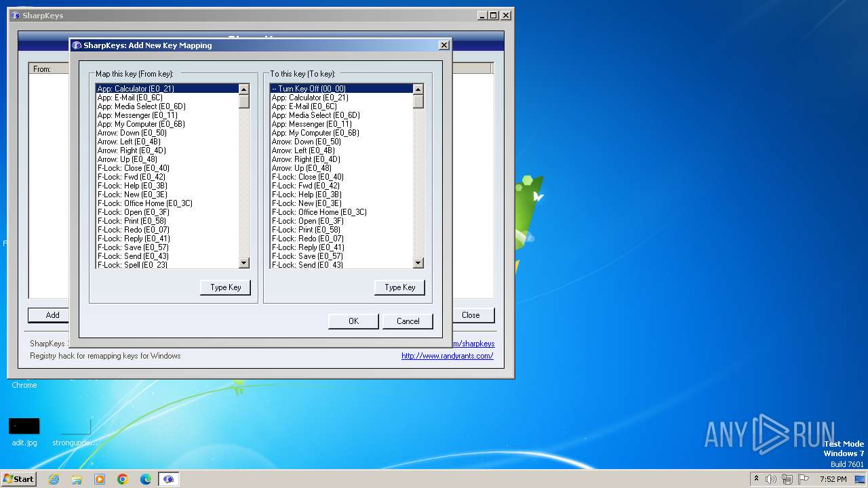Select Turn Key Off (00_00) in To list
The image size is (868, 488).
342,89
